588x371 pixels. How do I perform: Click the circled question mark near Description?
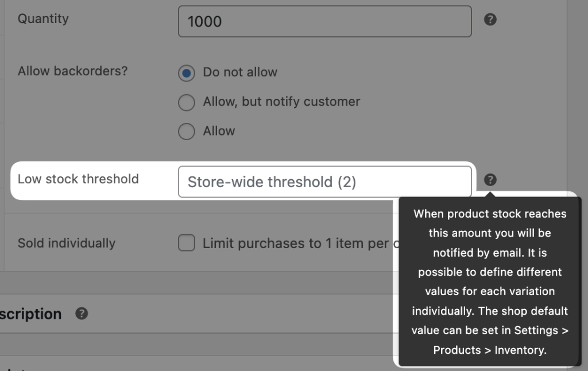tap(81, 314)
